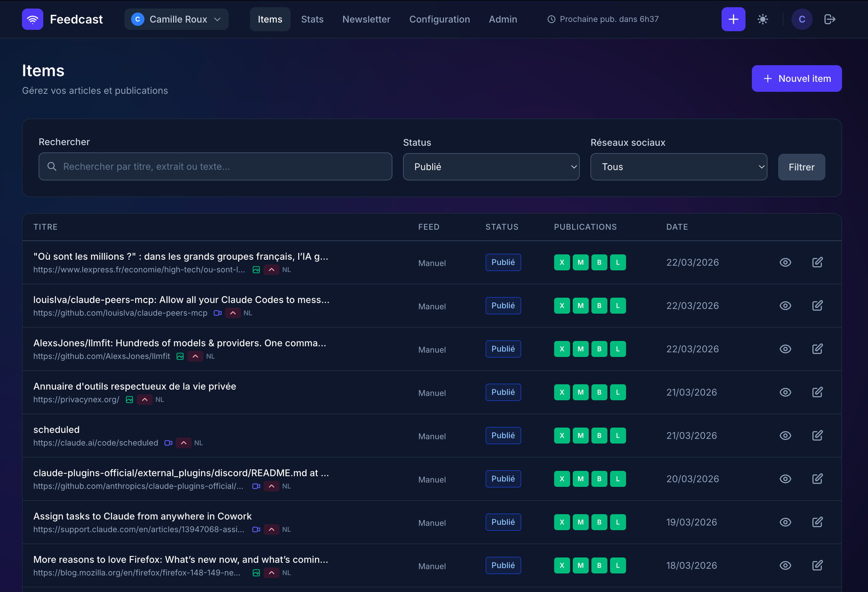The width and height of the screenshot is (868, 592).
Task: Open the C user avatar
Action: [802, 19]
